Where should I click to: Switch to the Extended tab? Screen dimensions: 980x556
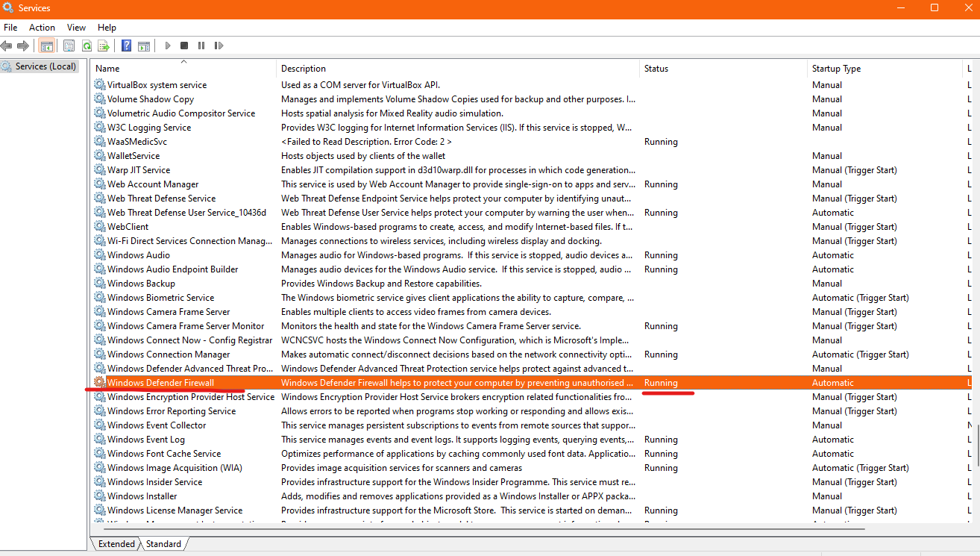point(116,543)
